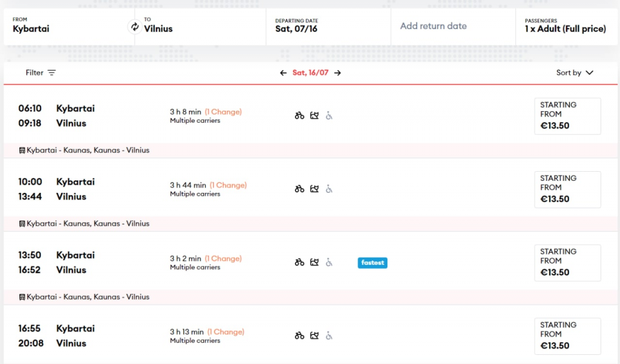
Task: Click the bicycle icon on 06:10 trip
Action: click(299, 115)
